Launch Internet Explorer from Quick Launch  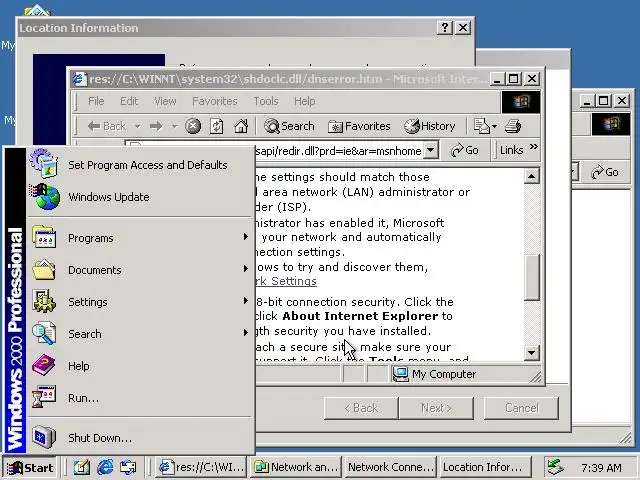click(105, 467)
